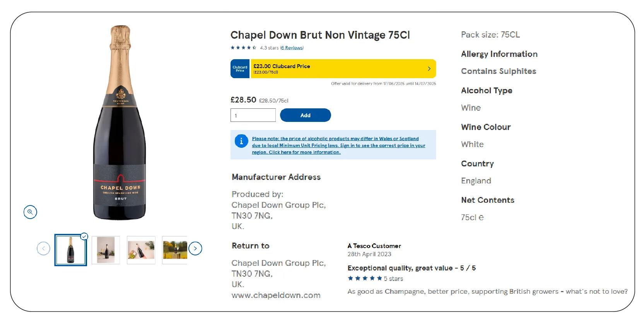Show next product thumbnails with right arrow
The width and height of the screenshot is (644, 320).
[x=195, y=248]
